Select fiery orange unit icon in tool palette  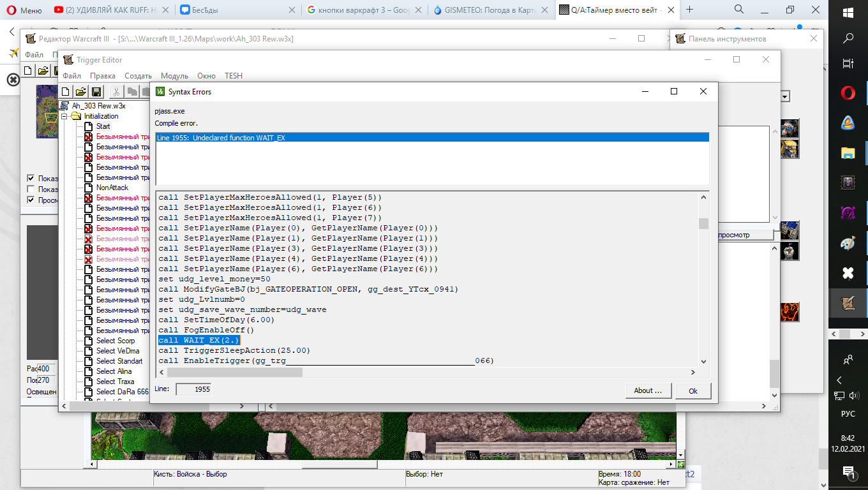[789, 312]
